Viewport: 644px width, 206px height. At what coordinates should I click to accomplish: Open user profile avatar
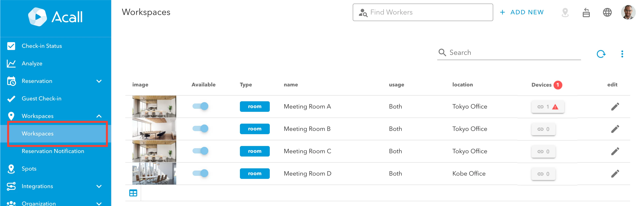click(x=628, y=12)
